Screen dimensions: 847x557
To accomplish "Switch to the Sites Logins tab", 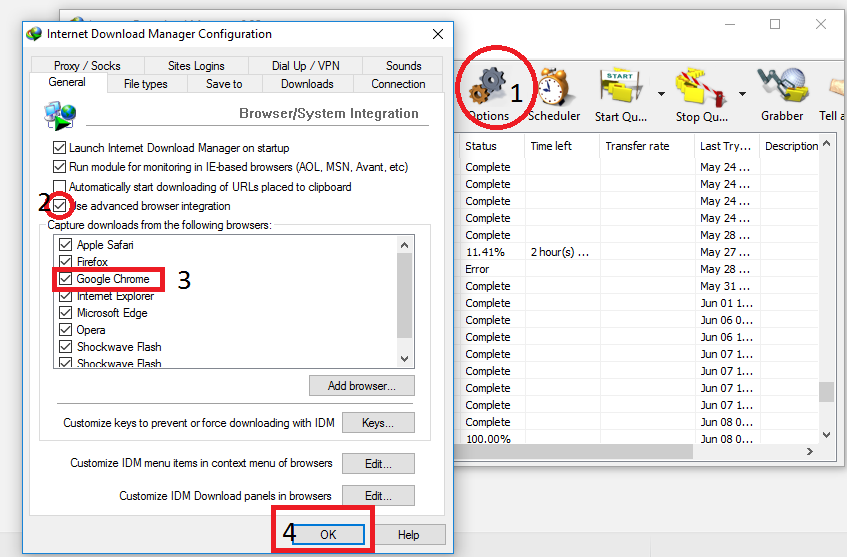I will point(196,65).
